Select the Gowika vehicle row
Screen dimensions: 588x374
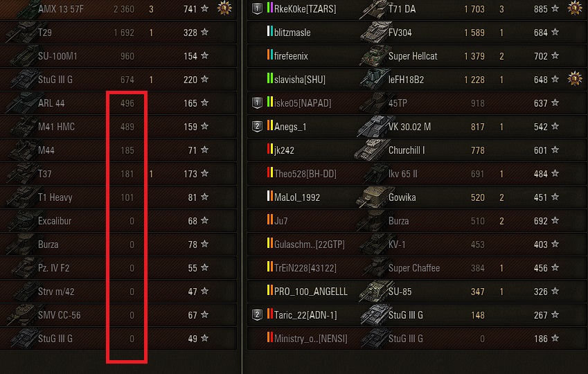click(417, 197)
